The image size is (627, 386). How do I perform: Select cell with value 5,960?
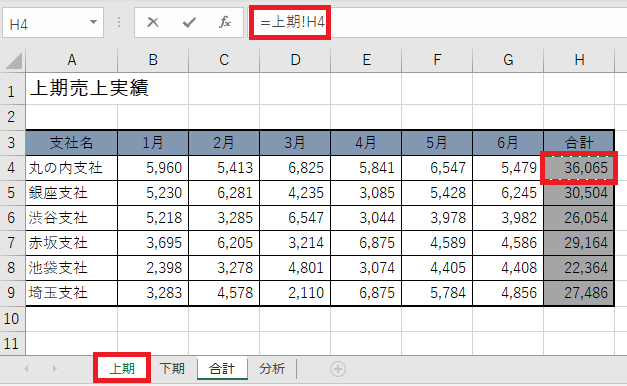coord(153,168)
